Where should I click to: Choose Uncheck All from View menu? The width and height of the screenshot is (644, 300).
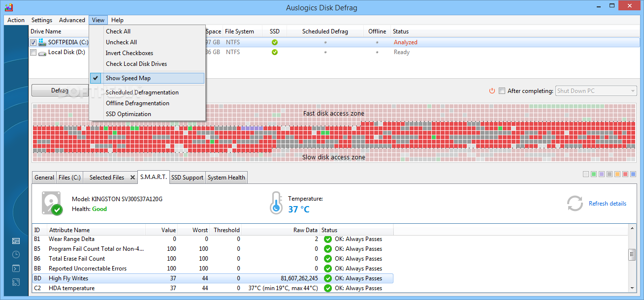(x=147, y=42)
